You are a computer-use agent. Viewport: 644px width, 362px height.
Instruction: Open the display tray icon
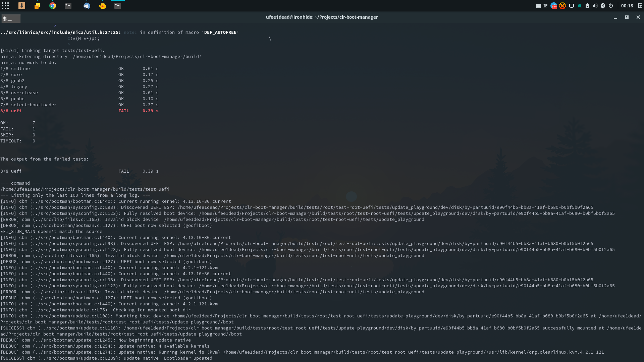(572, 6)
